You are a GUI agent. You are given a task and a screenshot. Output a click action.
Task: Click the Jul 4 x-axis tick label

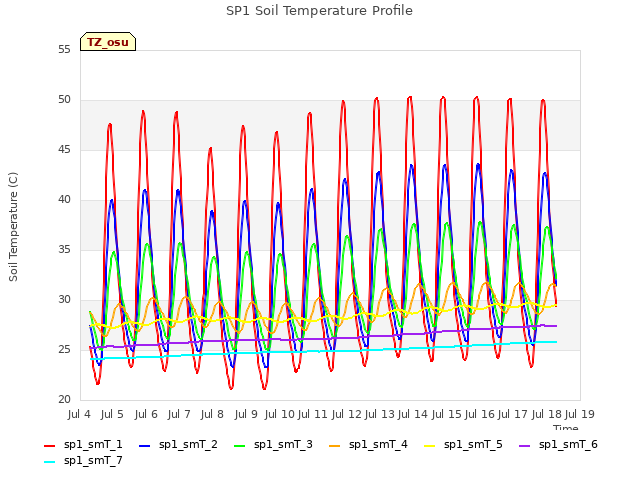pos(79,414)
